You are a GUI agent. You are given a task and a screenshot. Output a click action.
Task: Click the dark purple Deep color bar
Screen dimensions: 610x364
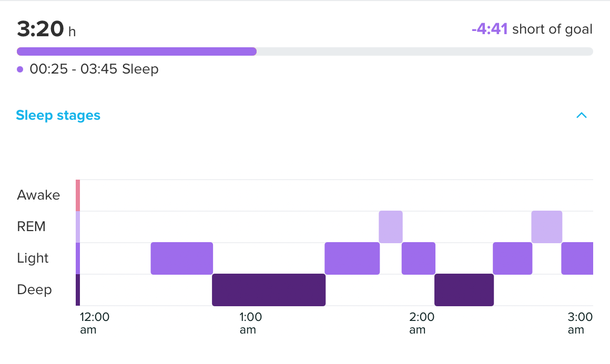pos(78,290)
